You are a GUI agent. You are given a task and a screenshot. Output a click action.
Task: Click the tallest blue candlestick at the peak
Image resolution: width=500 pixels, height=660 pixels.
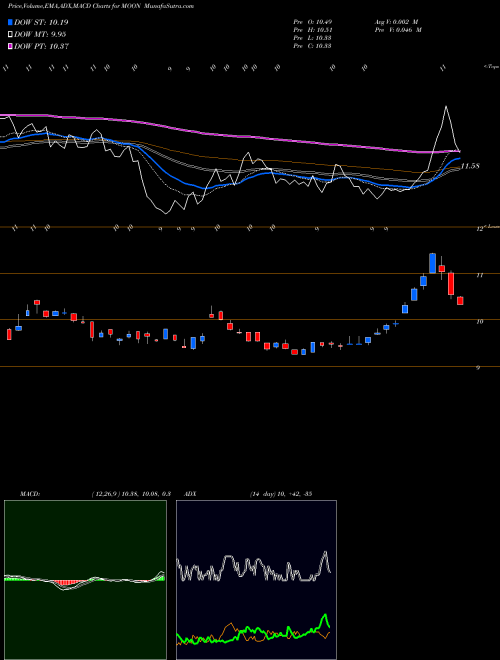click(x=432, y=263)
